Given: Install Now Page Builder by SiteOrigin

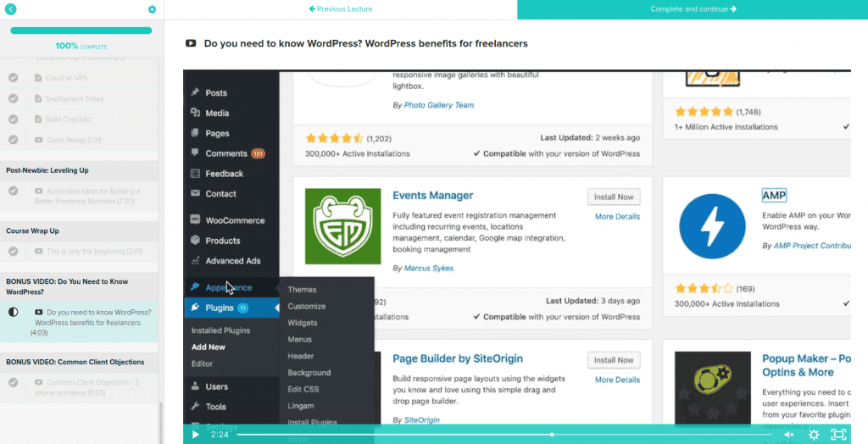Looking at the screenshot, I should click(x=614, y=360).
